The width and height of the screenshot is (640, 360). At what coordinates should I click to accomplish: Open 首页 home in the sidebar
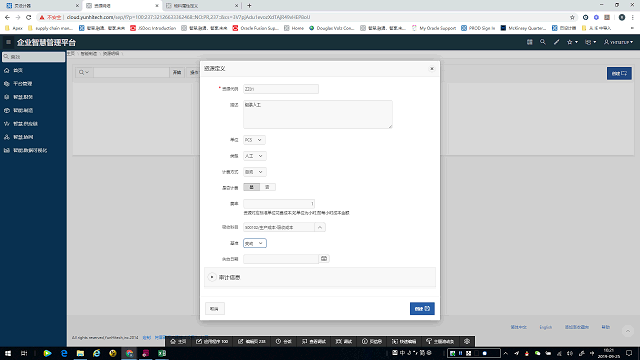tap(18, 71)
